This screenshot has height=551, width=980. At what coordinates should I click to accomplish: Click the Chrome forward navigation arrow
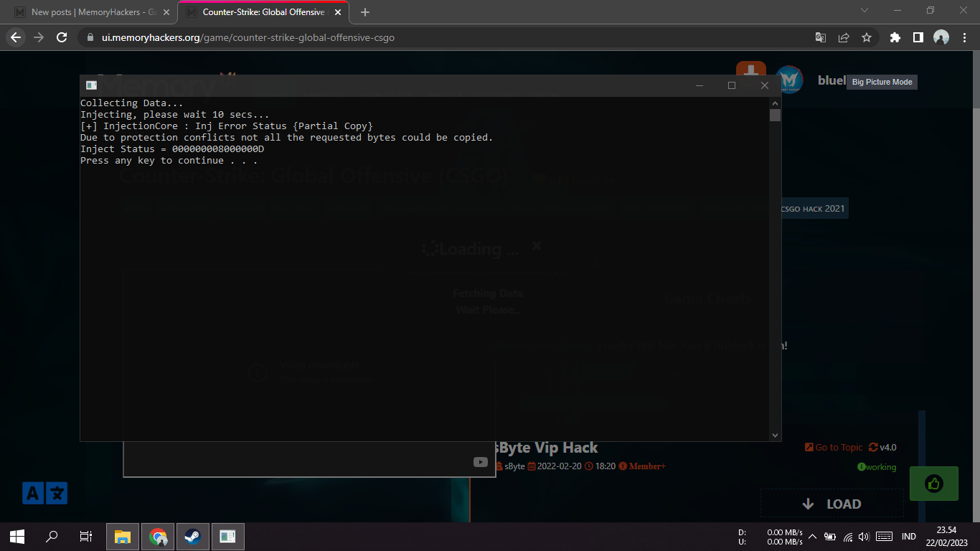coord(39,37)
